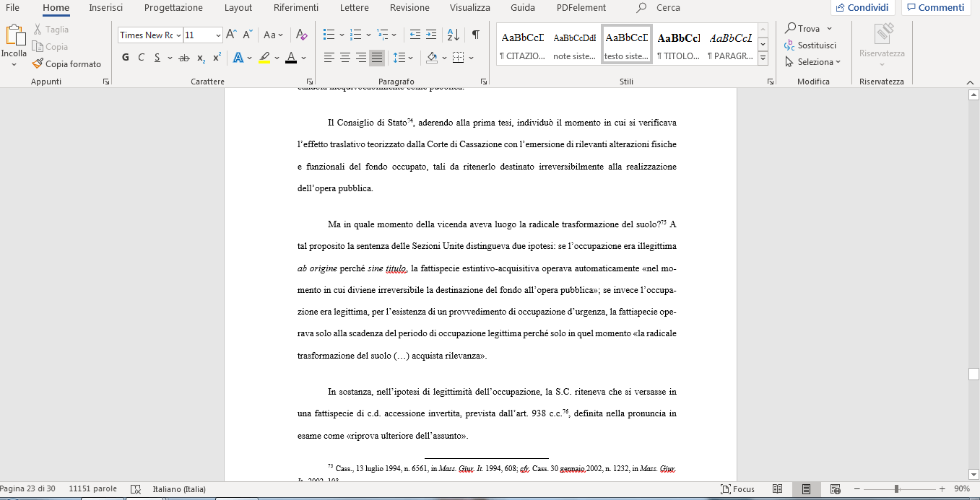
Task: Clear all formatting icon
Action: [x=302, y=35]
